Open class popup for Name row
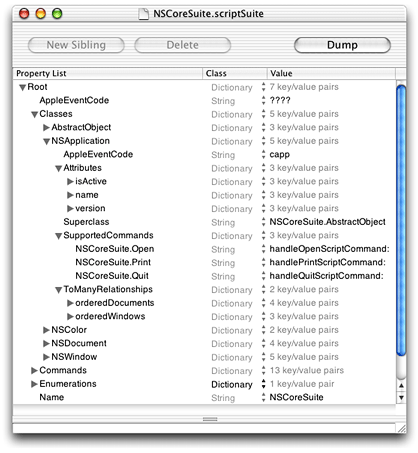 (x=263, y=397)
